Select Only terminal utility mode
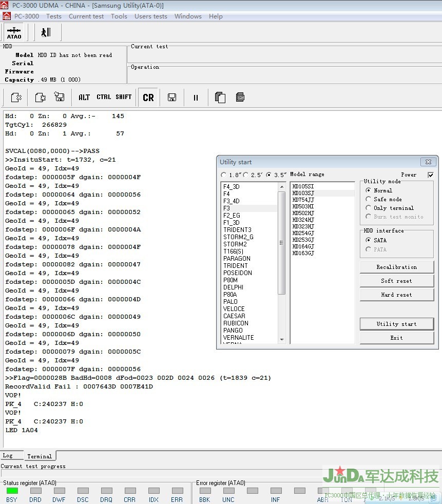The image size is (442, 504). [x=369, y=208]
